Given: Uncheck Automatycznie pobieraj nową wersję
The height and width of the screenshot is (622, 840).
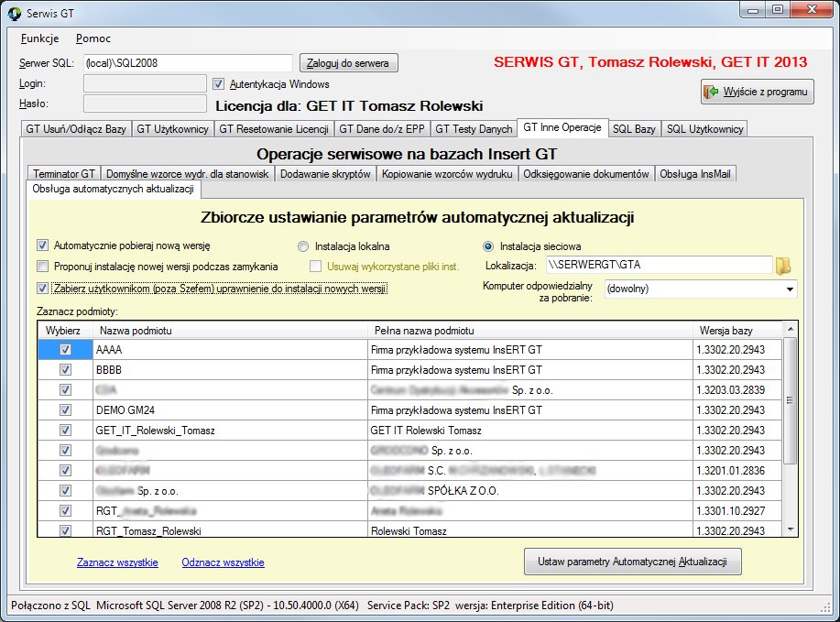Looking at the screenshot, I should [42, 246].
